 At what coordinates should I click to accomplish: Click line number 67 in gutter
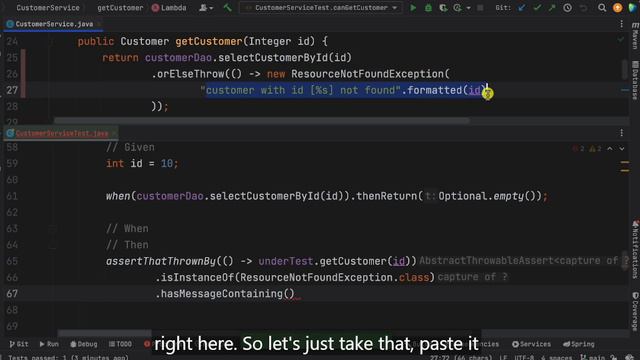click(12, 294)
